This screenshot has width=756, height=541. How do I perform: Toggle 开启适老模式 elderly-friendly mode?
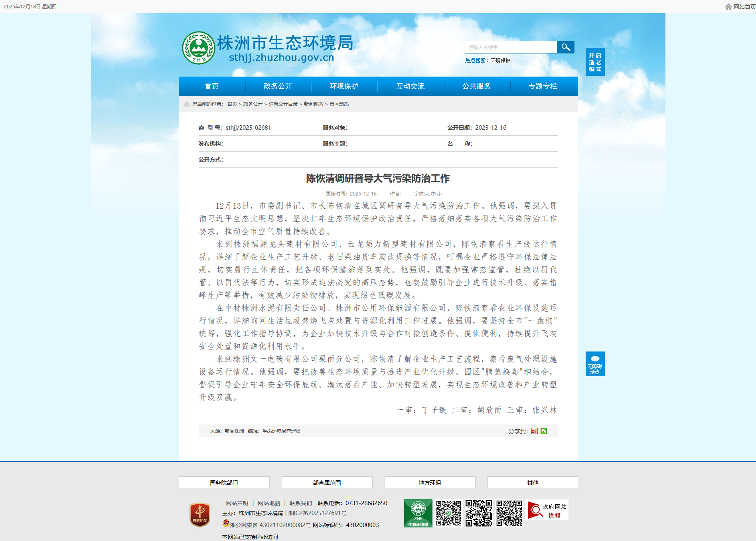[595, 62]
